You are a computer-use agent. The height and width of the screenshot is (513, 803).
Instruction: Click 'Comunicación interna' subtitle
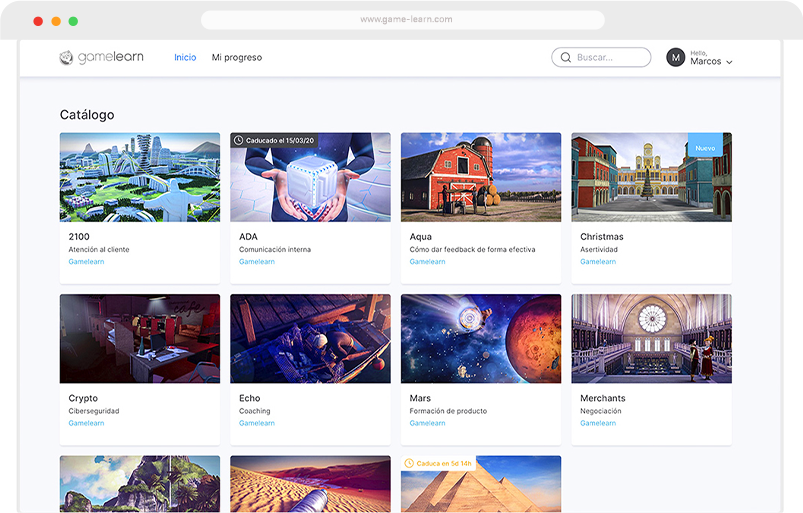(275, 249)
